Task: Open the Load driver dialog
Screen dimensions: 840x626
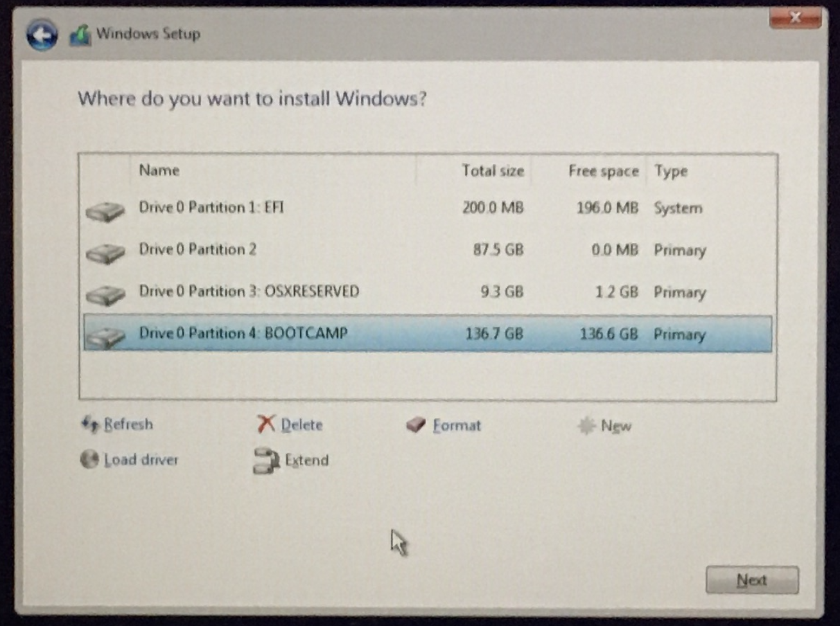Action: (141, 460)
